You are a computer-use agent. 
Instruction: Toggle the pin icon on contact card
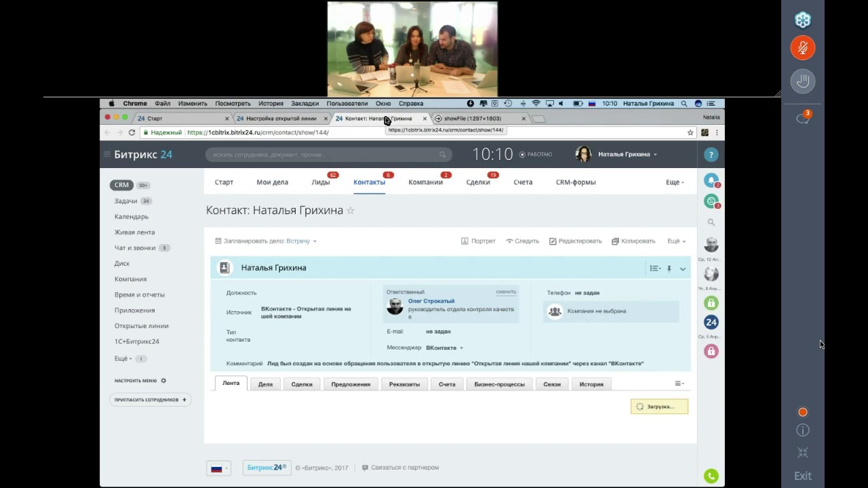[669, 268]
